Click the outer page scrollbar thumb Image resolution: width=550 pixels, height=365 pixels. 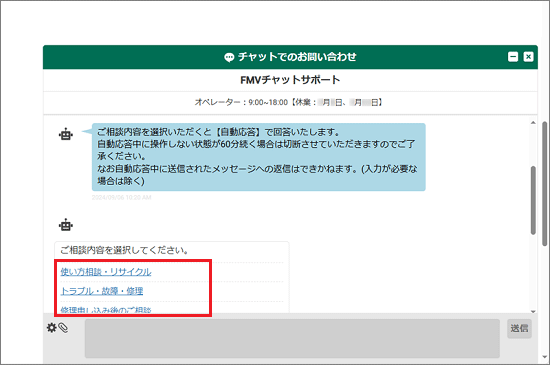pyautogui.click(x=544, y=183)
